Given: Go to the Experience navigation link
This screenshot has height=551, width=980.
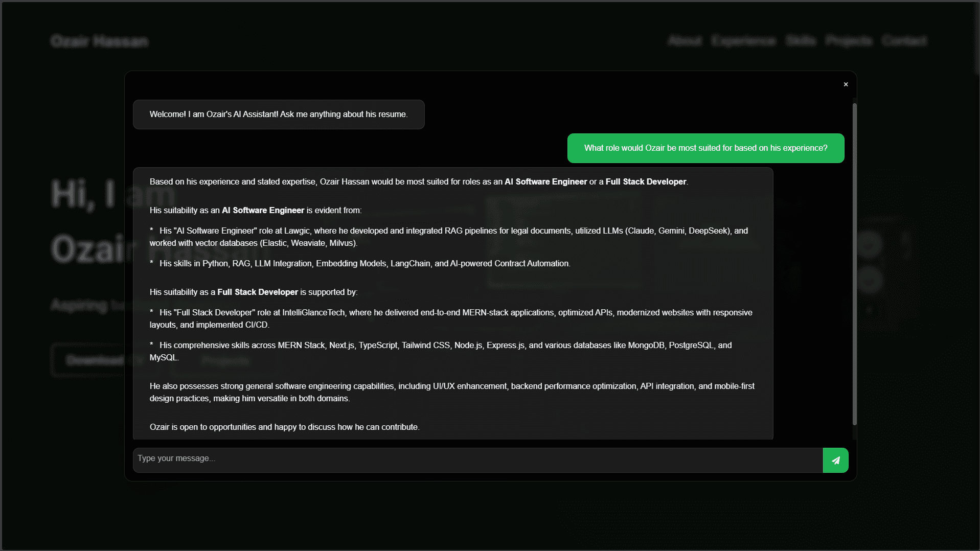Looking at the screenshot, I should click(x=743, y=41).
